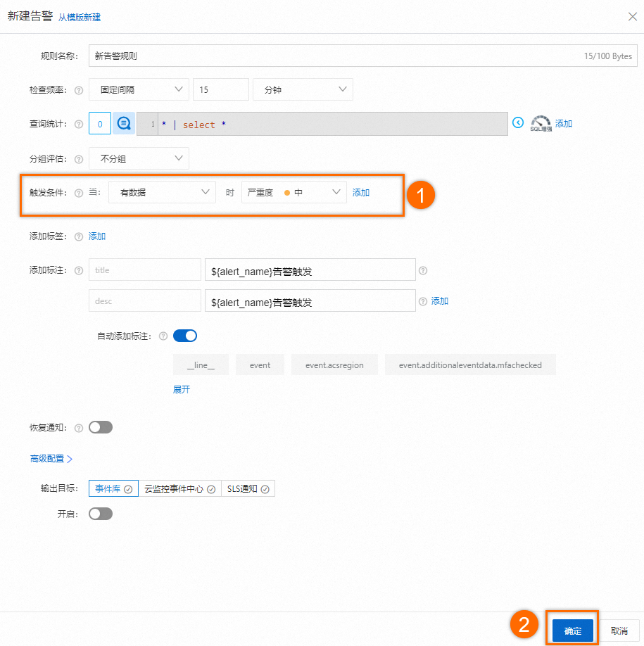Open the query time range clock icon
The width and height of the screenshot is (644, 646).
(x=518, y=122)
